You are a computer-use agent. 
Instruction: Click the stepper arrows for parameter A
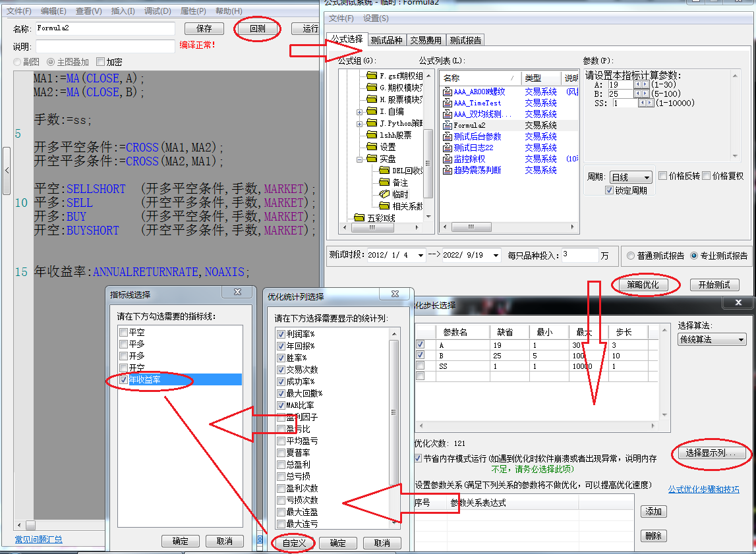pos(642,84)
